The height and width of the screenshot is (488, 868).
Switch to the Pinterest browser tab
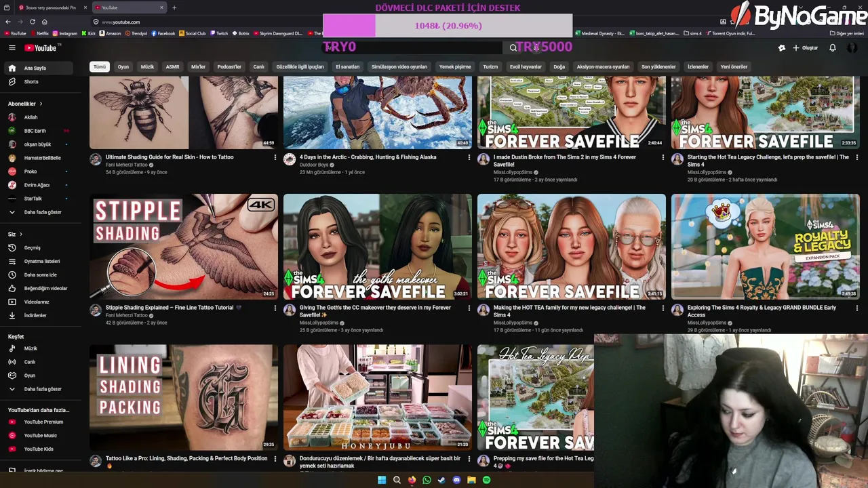(x=52, y=7)
